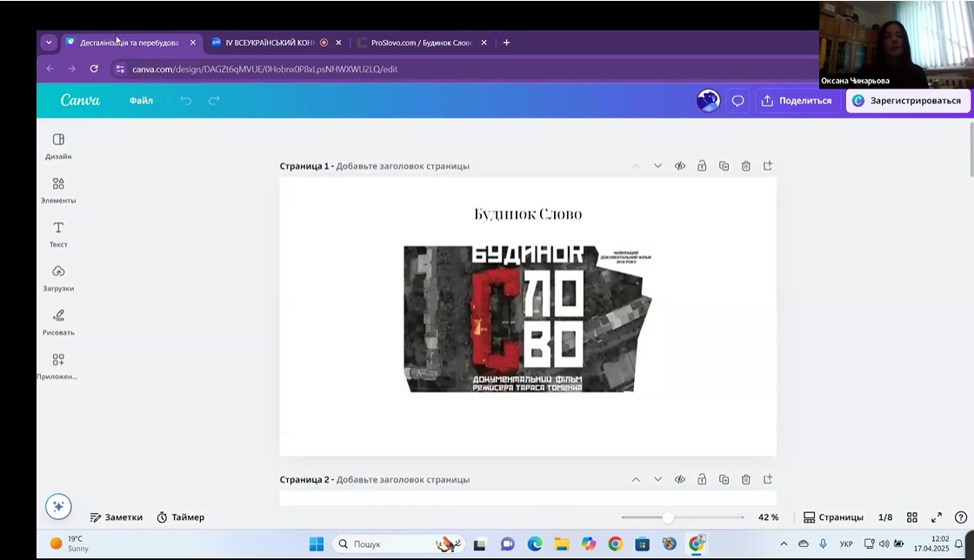Go forward in browser history
This screenshot has height=560, width=974.
click(72, 69)
